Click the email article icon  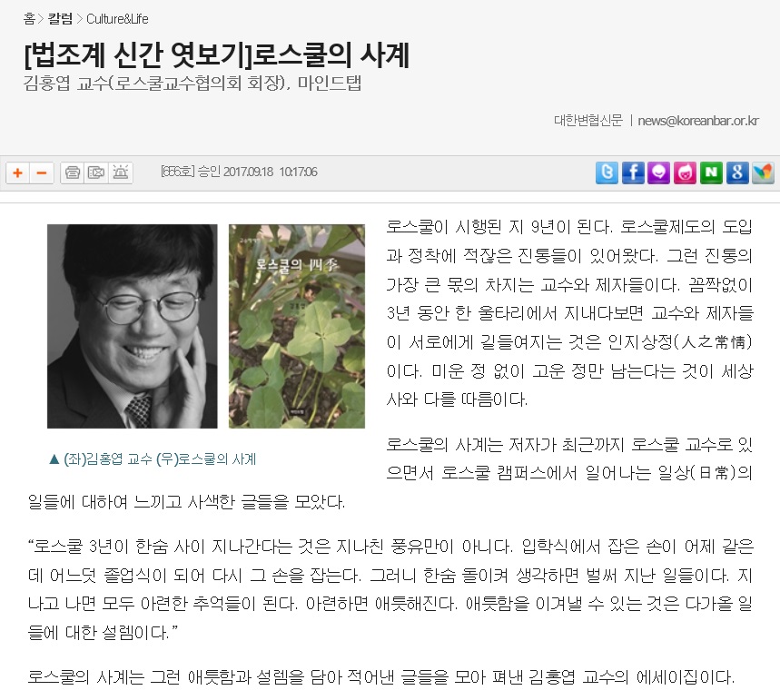[96, 173]
